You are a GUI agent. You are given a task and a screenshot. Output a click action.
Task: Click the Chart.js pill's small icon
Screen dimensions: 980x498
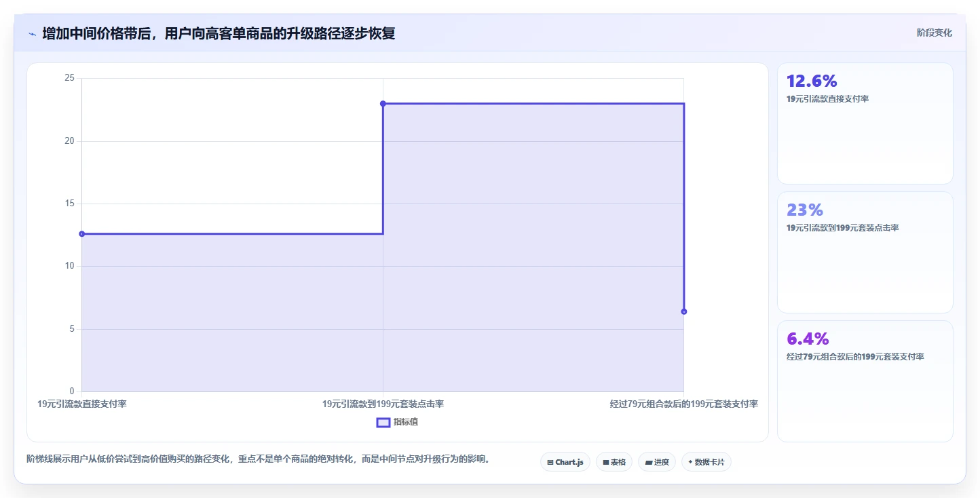(550, 462)
